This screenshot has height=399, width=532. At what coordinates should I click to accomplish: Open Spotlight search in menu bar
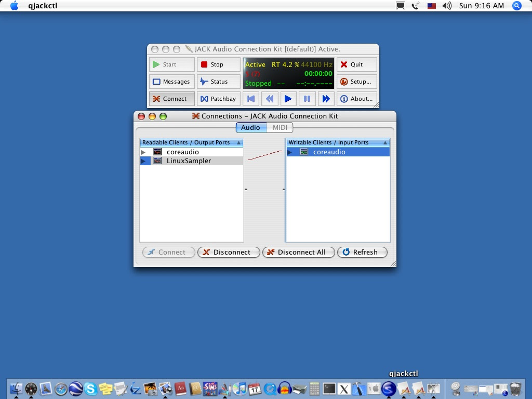(517, 6)
